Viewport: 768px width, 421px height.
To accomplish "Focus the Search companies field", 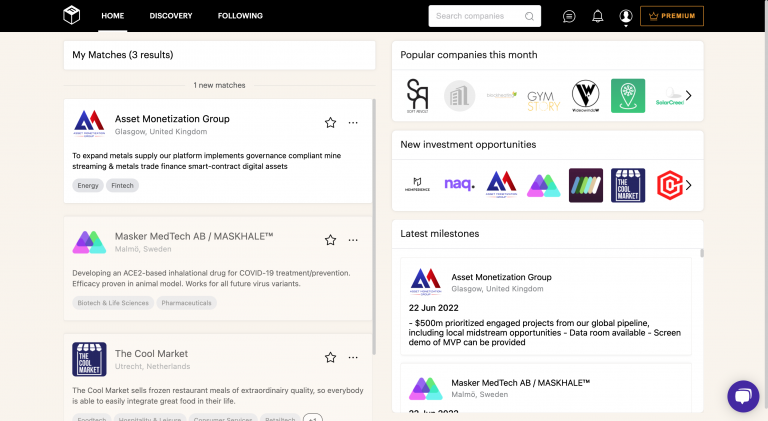I will click(x=484, y=16).
